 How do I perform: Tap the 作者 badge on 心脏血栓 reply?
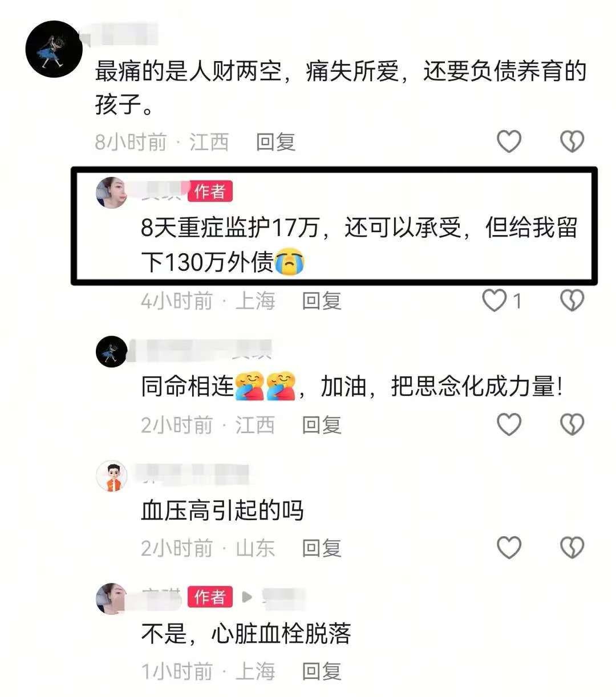210,597
